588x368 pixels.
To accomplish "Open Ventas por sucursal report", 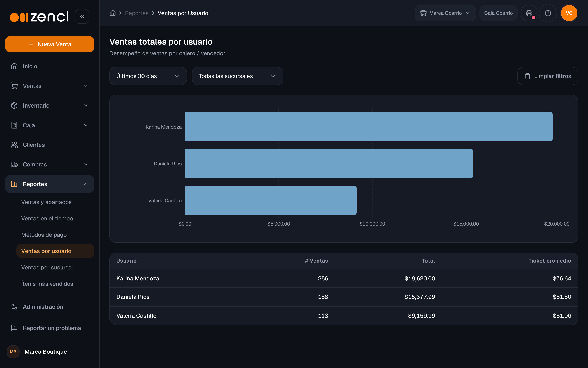I will click(47, 267).
